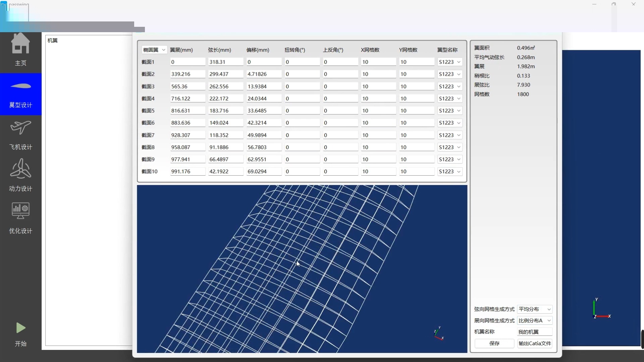Open 截面6 airfoil name S1223 dropdown
Viewport: 644px width, 362px height.
[449, 123]
